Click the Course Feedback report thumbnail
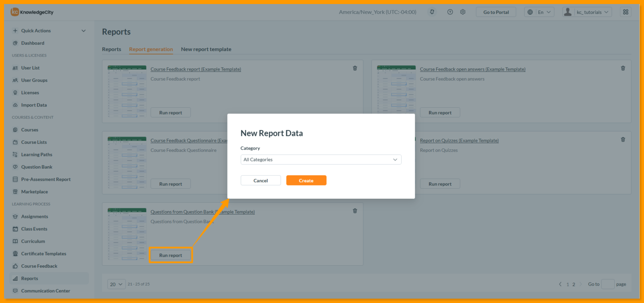The width and height of the screenshot is (644, 303). click(x=127, y=91)
